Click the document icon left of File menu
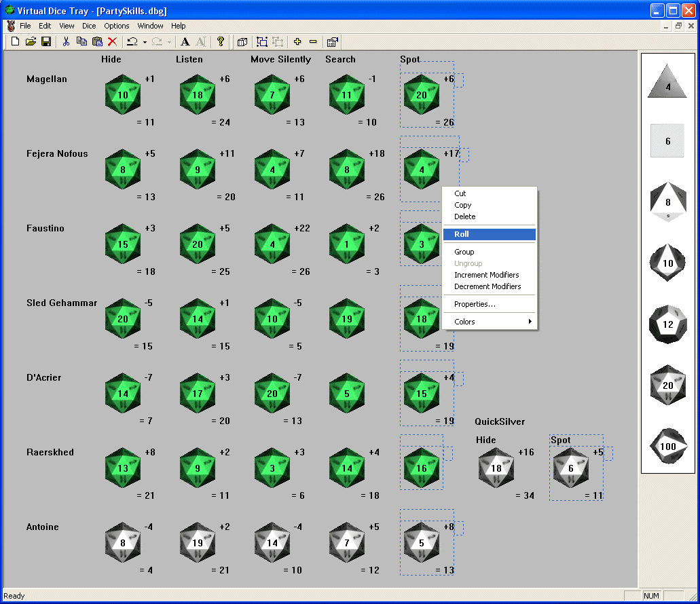The height and width of the screenshot is (604, 700). (11, 26)
